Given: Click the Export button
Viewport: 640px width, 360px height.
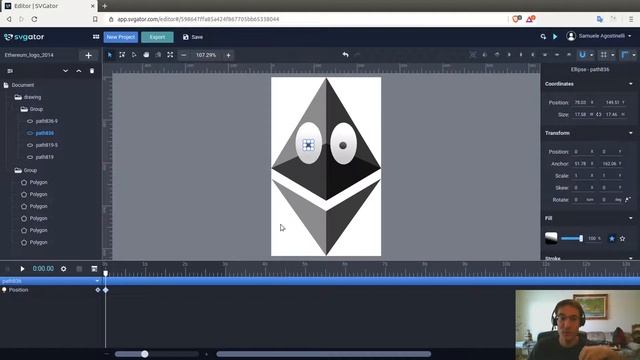Looking at the screenshot, I should 157,37.
